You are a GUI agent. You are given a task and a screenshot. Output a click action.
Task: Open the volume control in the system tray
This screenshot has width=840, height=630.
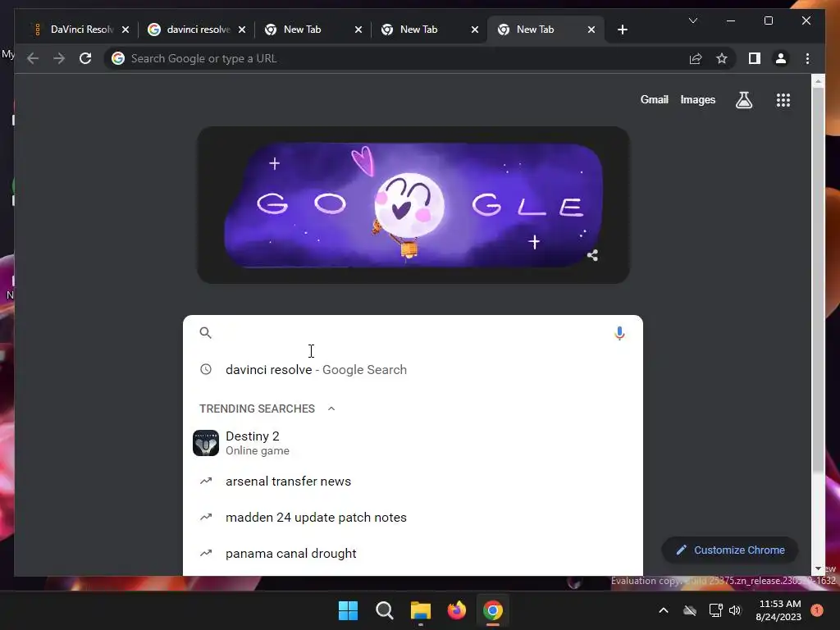tap(735, 610)
